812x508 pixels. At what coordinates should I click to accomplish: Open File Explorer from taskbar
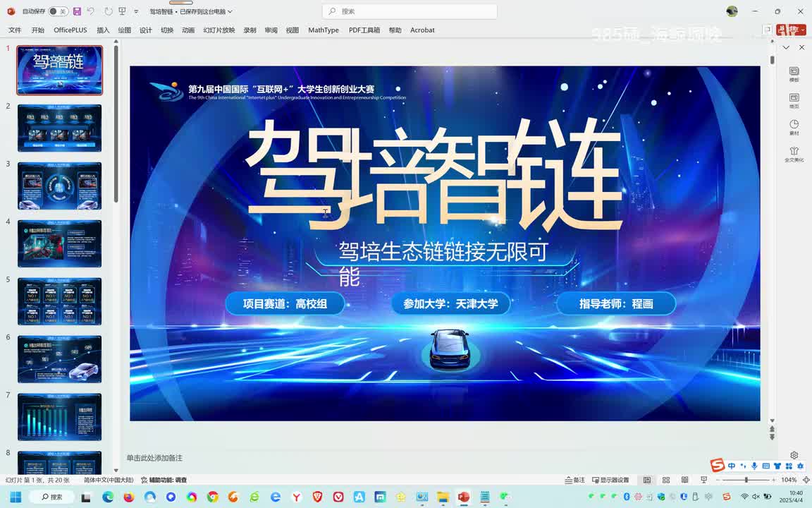click(x=443, y=497)
